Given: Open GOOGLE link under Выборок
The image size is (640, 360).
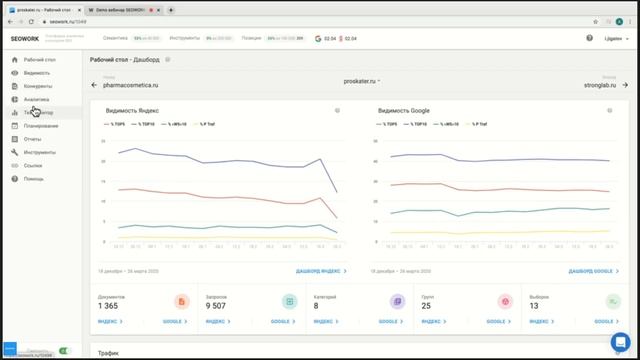Looking at the screenshot, I should [607, 322].
